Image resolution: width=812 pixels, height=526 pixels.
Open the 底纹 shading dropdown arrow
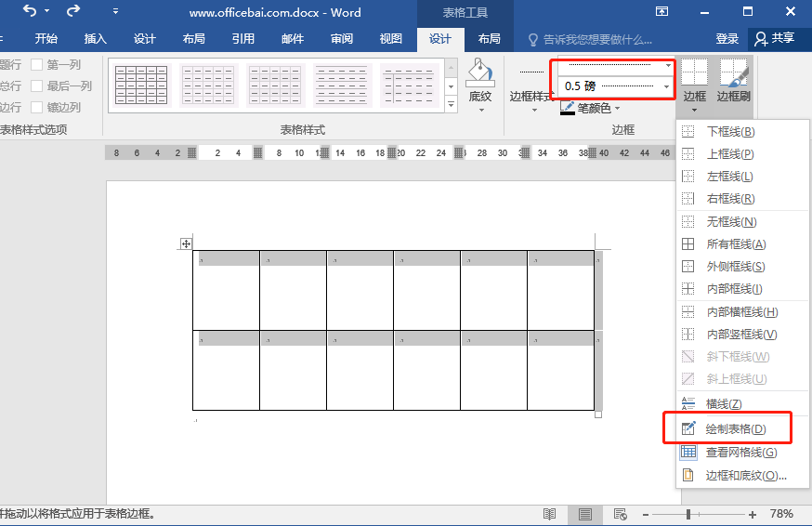tap(480, 110)
